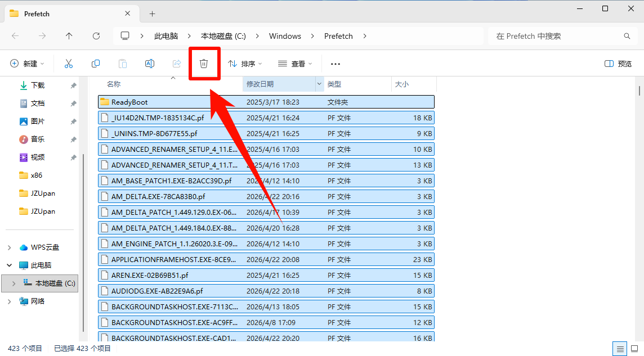Unpin 音乐 using its pin icon
644x356 pixels.
click(x=74, y=139)
